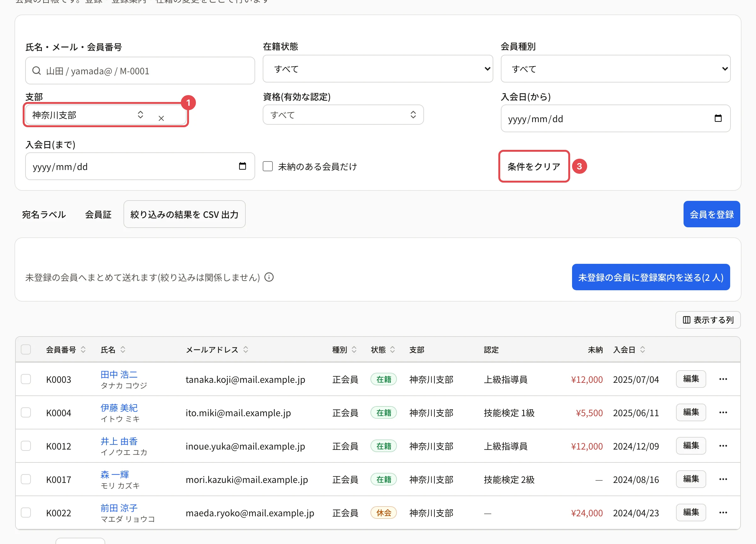Click the 在籍 status badge for K0003

384,379
